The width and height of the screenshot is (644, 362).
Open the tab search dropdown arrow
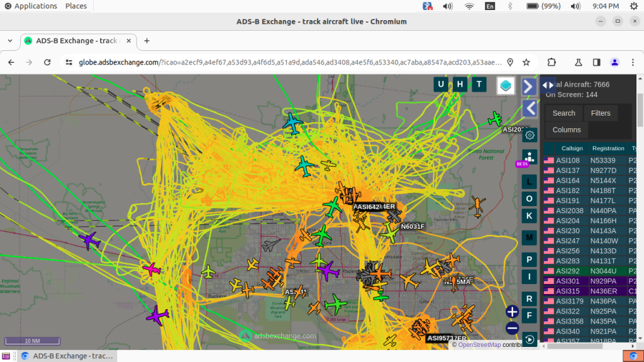10,41
